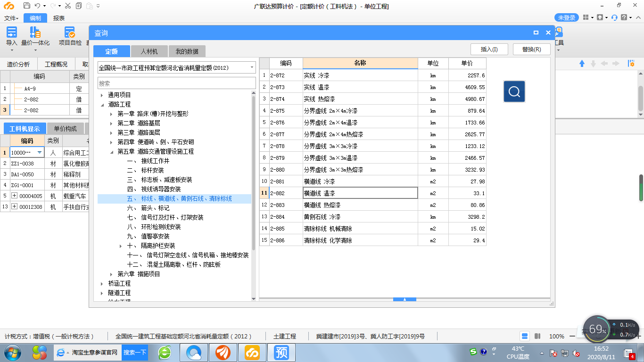
Task: Select the single-pane view icon in status bar
Action: tap(525, 336)
